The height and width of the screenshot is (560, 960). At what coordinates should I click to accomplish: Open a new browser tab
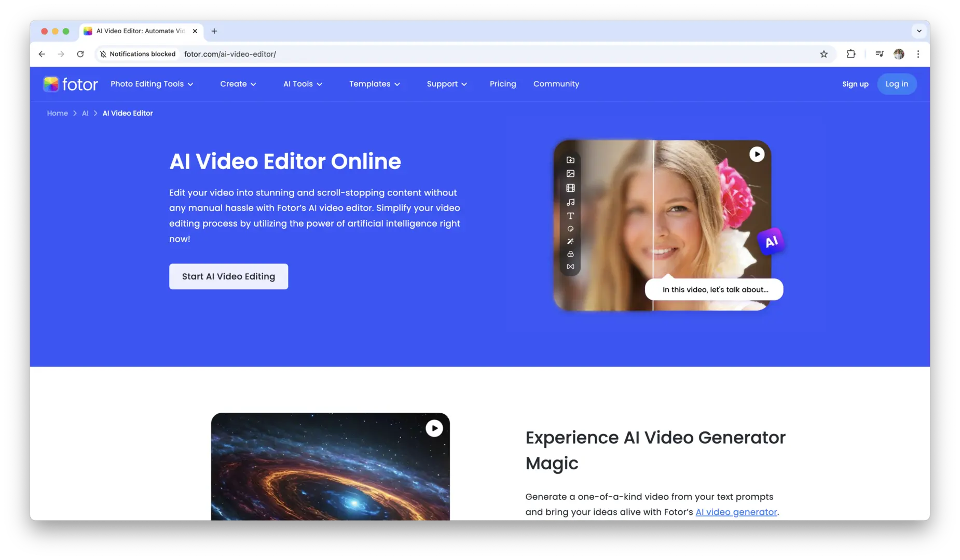tap(214, 31)
